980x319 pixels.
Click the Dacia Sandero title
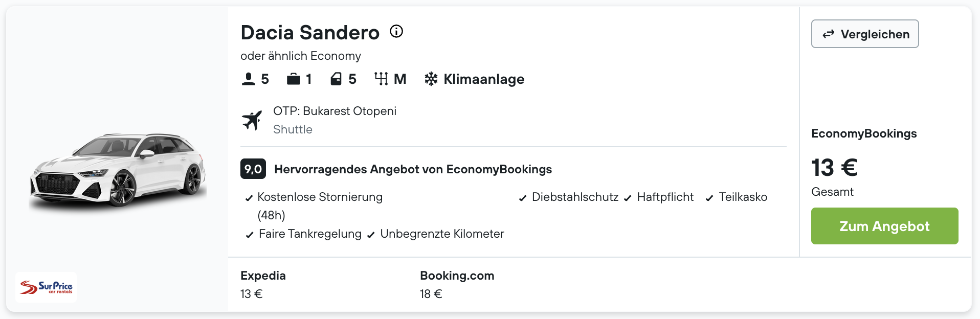tap(310, 32)
